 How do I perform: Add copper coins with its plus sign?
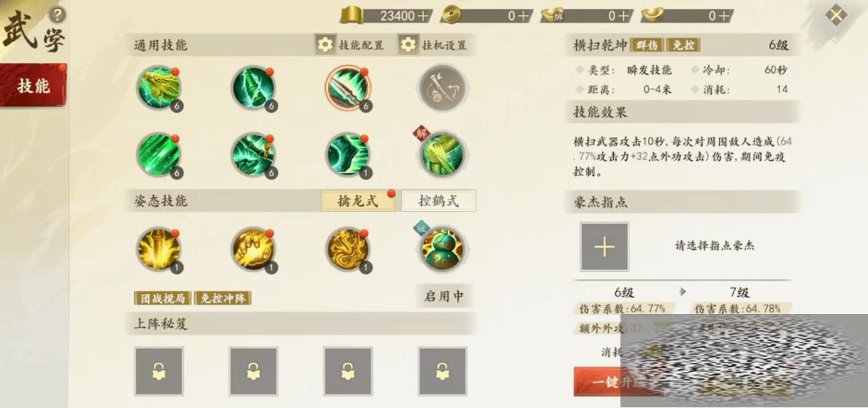pos(523,16)
